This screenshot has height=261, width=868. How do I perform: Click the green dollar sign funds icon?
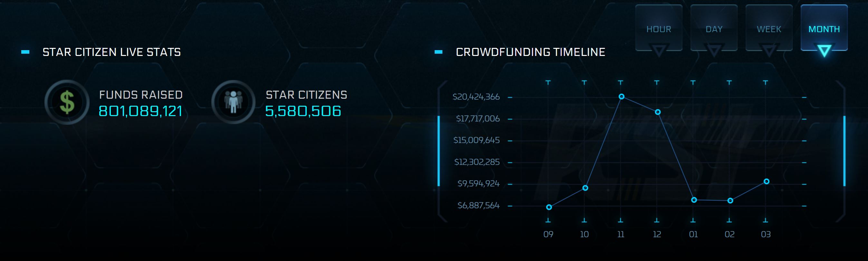pyautogui.click(x=67, y=102)
